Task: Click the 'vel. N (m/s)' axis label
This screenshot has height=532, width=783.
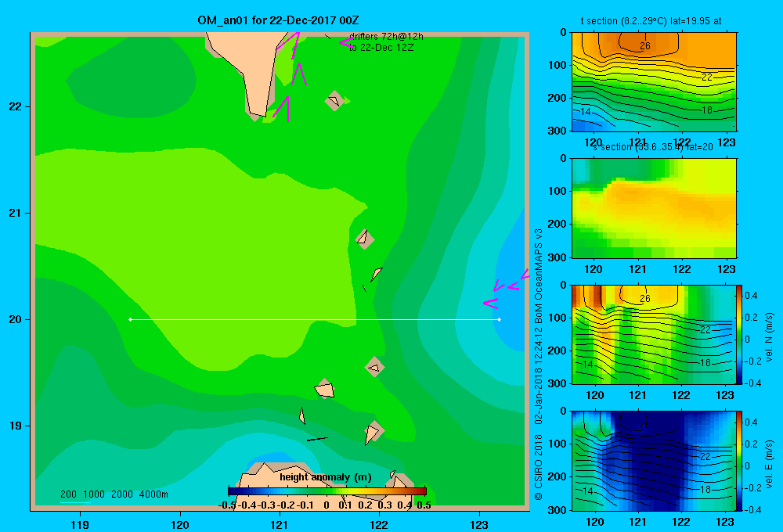Action: (769, 337)
